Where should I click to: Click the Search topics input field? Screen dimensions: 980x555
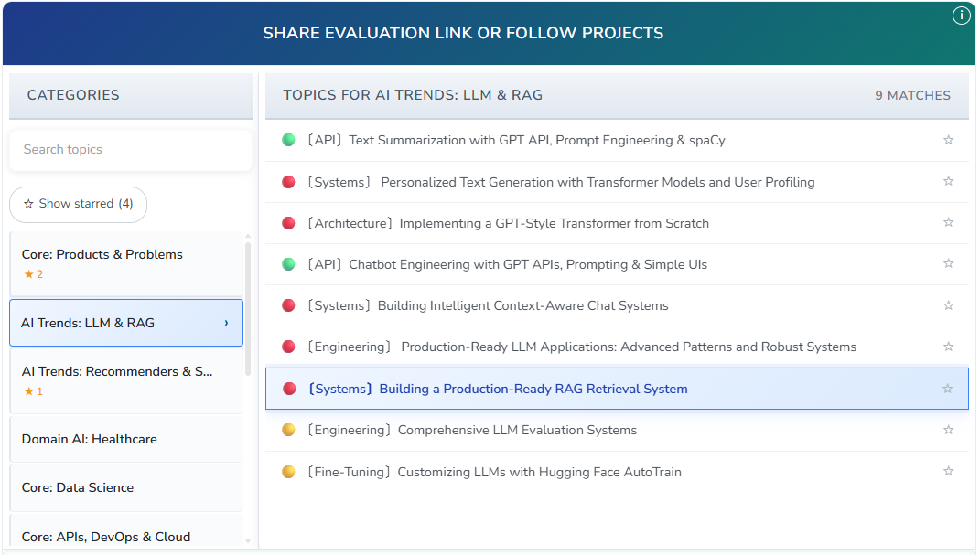130,149
